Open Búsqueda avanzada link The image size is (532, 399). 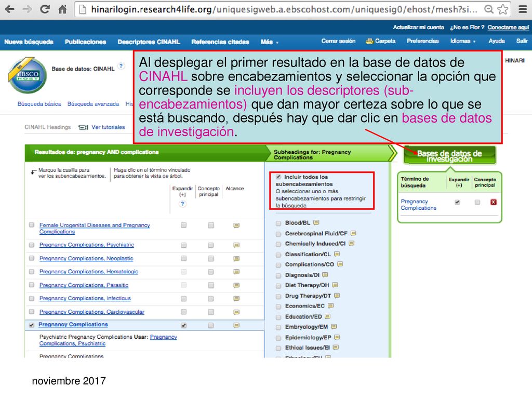(x=94, y=104)
